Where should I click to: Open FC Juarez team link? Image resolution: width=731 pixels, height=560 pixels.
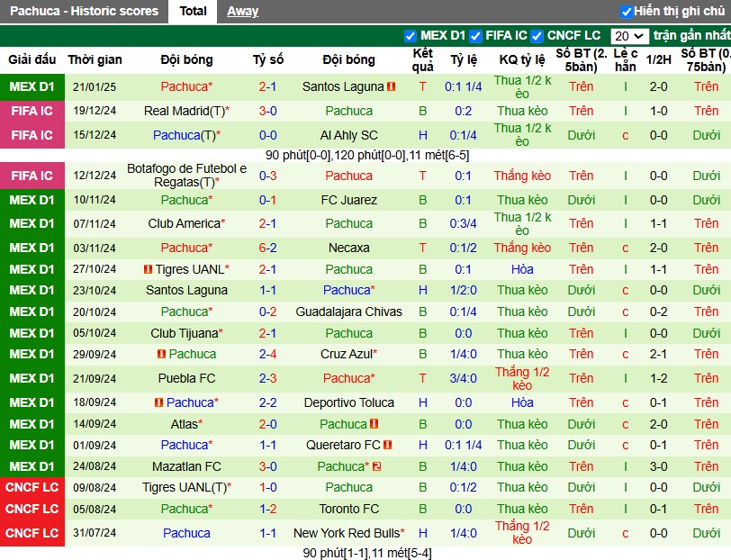coord(348,200)
